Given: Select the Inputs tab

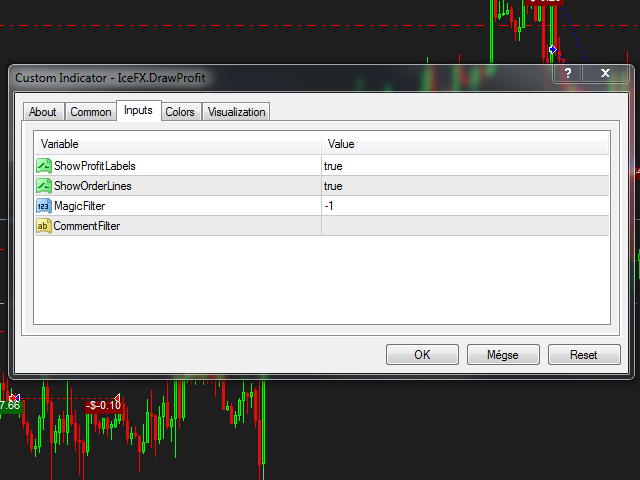Looking at the screenshot, I should pos(138,110).
